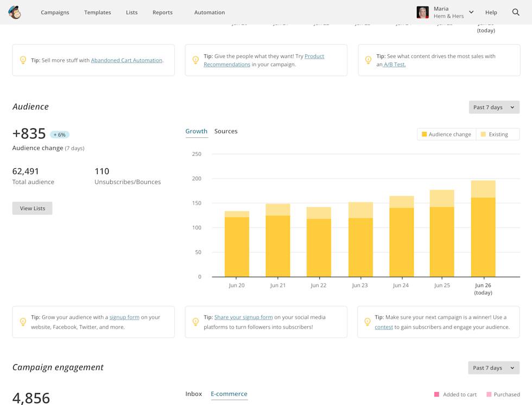The image size is (532, 405).
Task: Open the Campaigns menu item
Action: [55, 12]
